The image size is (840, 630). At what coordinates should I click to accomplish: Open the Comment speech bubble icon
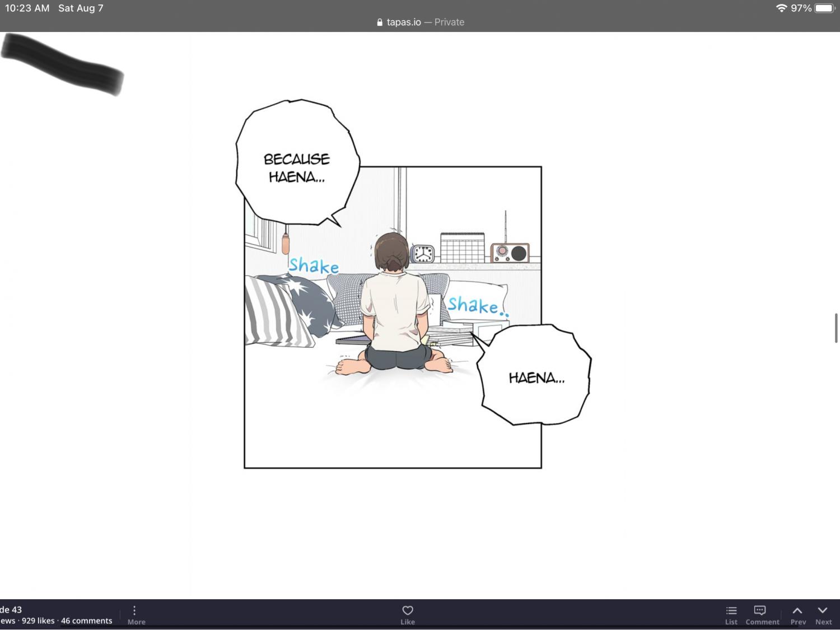pyautogui.click(x=760, y=610)
